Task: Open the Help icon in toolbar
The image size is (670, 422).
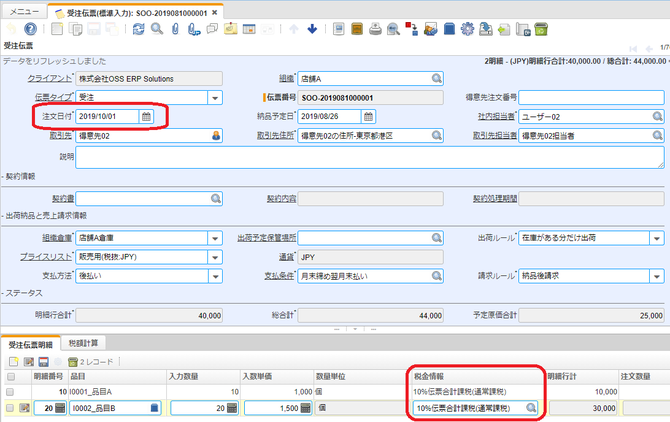Action: point(30,29)
